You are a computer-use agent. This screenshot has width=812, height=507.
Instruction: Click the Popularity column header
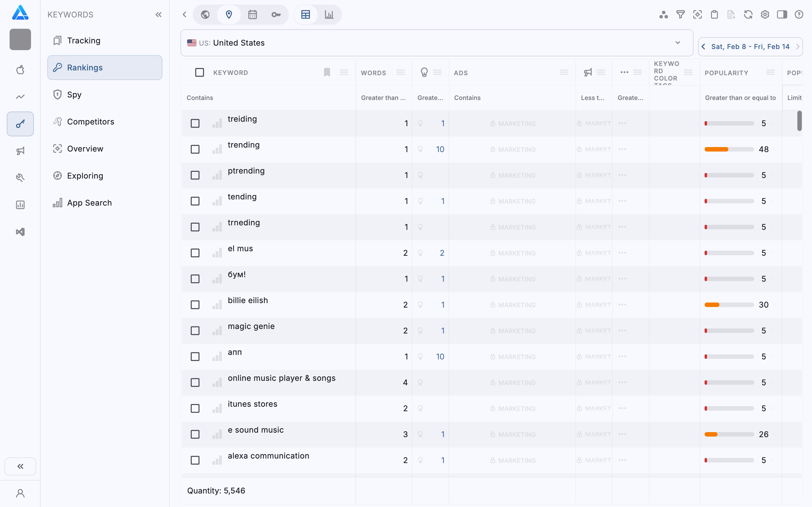click(726, 73)
